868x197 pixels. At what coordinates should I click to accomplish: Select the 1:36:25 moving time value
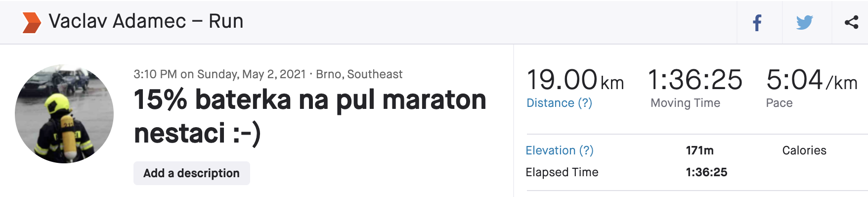tap(694, 80)
